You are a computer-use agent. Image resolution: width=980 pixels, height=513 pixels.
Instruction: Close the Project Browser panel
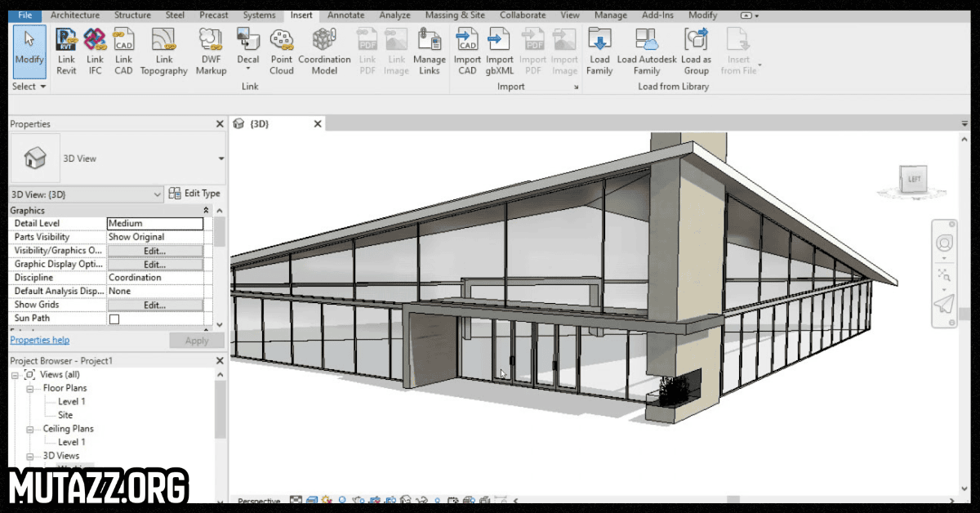tap(219, 360)
